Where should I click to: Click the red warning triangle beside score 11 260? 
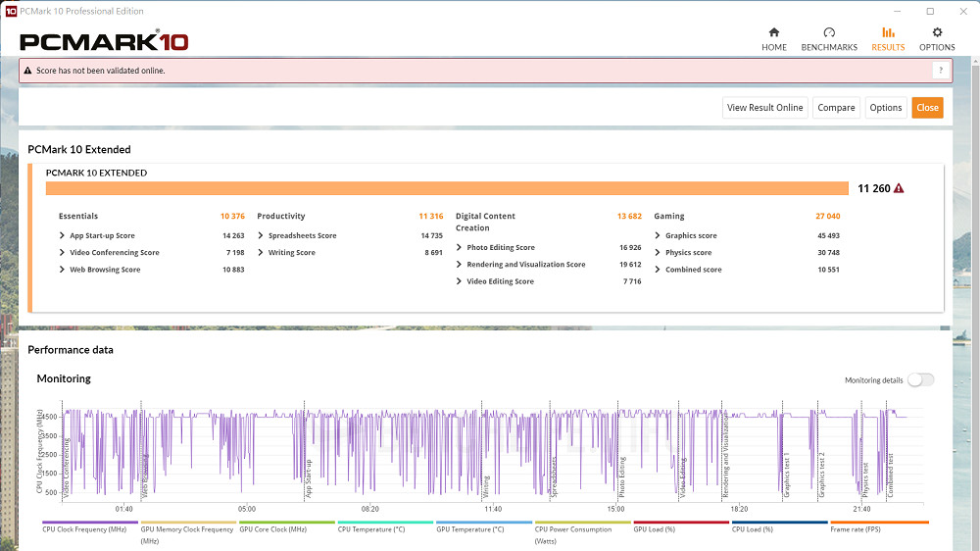(x=899, y=188)
